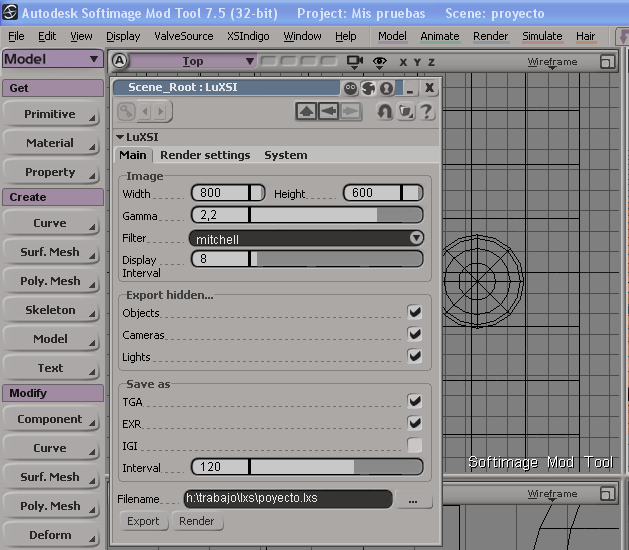Click the Skeleton create button
Viewport: 629px width, 550px height.
point(51,310)
